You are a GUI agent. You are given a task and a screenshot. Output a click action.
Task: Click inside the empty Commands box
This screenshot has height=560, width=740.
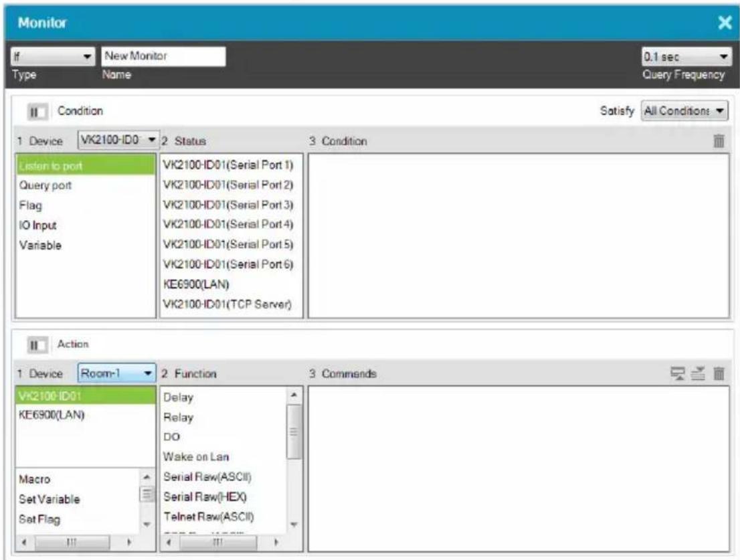[x=519, y=468]
